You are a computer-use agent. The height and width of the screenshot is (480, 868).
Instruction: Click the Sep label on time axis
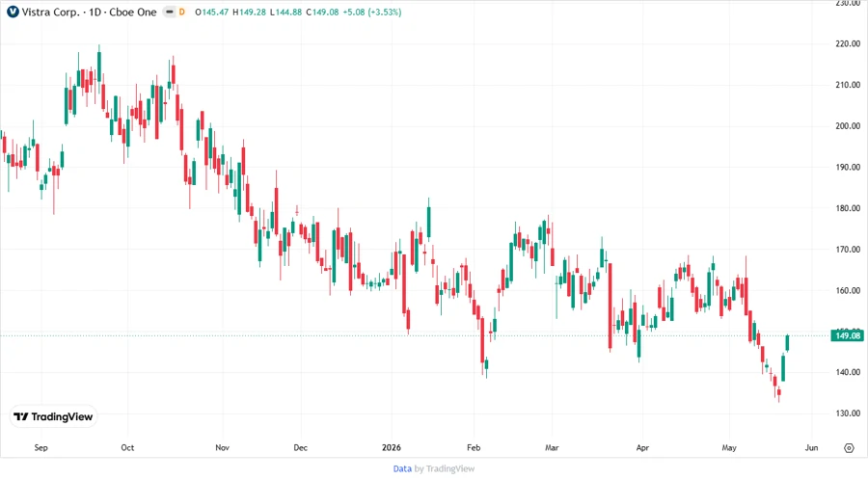click(x=41, y=448)
